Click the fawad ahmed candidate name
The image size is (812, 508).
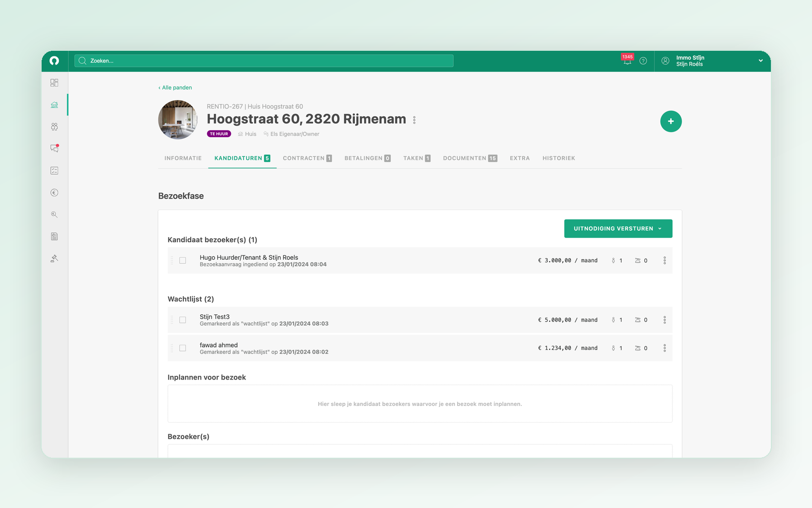pyautogui.click(x=219, y=345)
